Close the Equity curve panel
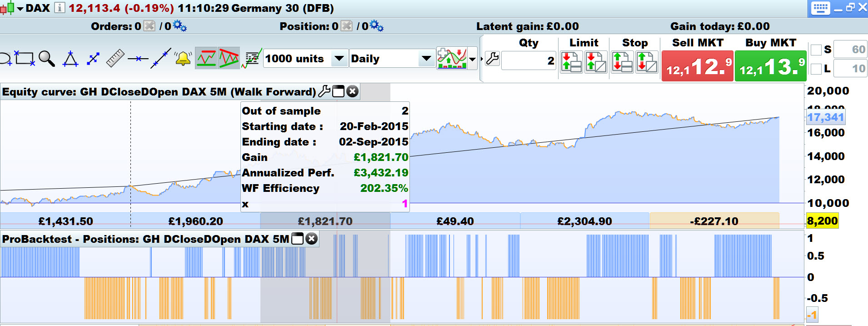The height and width of the screenshot is (326, 868). pyautogui.click(x=352, y=91)
